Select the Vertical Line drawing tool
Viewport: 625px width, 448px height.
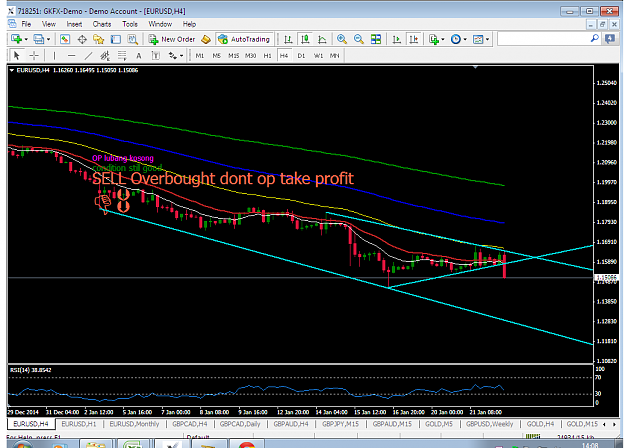[55, 56]
